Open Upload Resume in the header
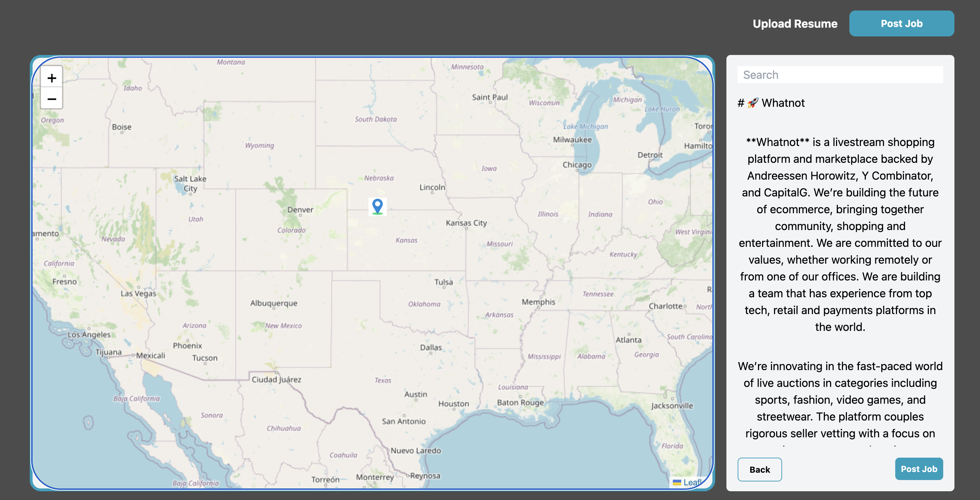This screenshot has width=980, height=500. click(x=795, y=23)
